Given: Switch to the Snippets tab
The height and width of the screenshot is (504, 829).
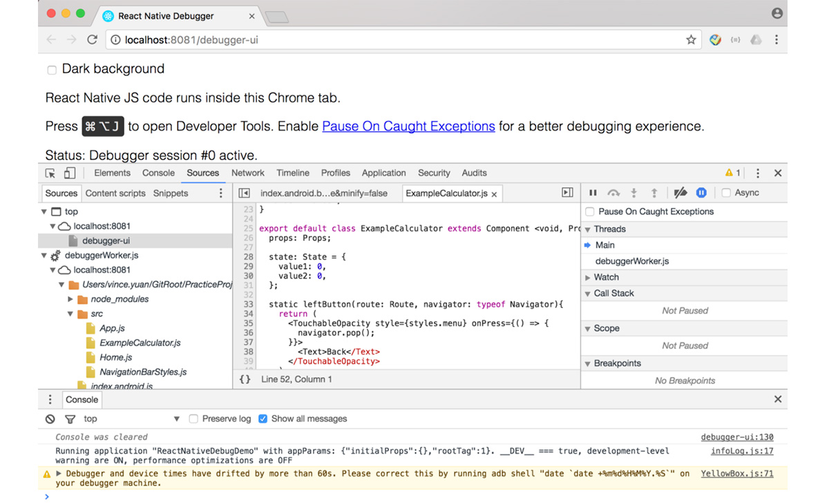Looking at the screenshot, I should [171, 193].
